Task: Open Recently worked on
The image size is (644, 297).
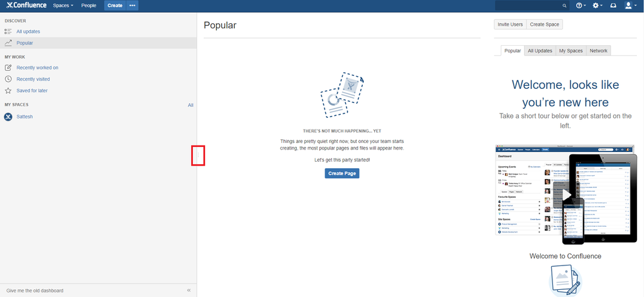Action: [37, 67]
